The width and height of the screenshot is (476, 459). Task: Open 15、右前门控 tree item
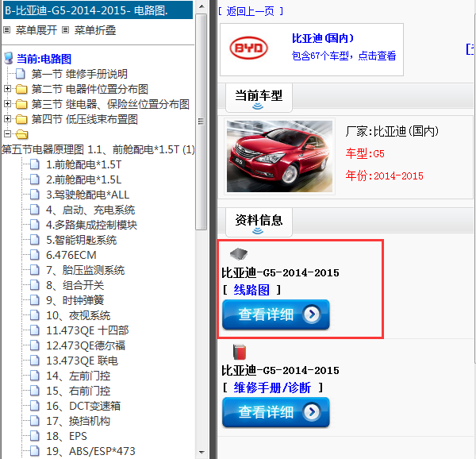click(78, 391)
